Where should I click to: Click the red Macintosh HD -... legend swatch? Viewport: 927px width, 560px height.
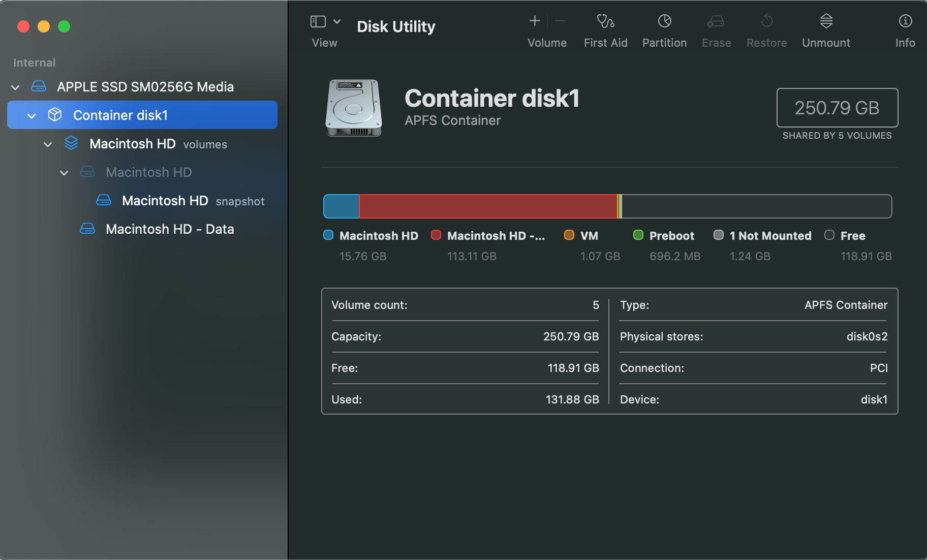[x=436, y=235]
